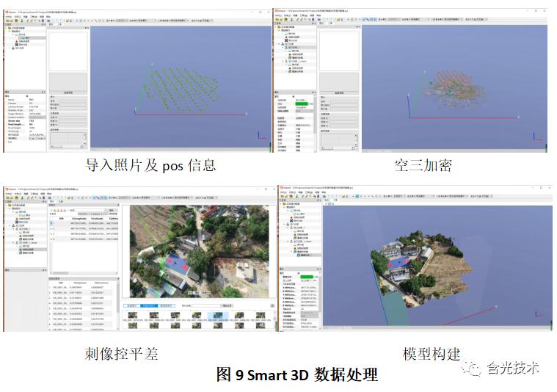Select the highlighted tree item in the model building window

(305, 255)
